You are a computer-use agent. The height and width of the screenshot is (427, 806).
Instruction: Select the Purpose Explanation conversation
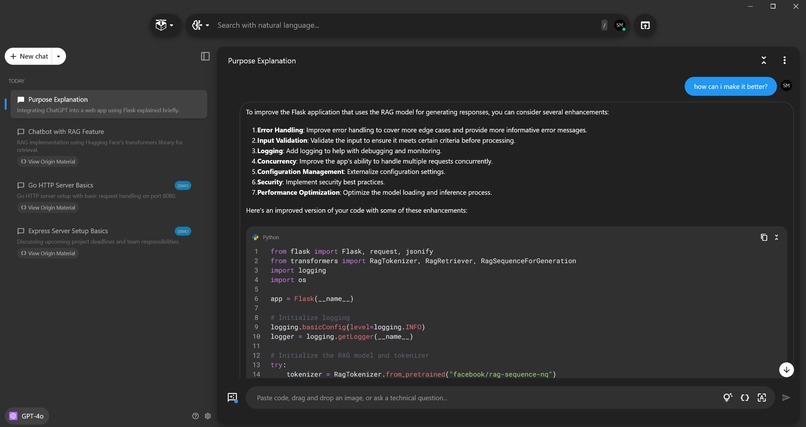pos(109,104)
